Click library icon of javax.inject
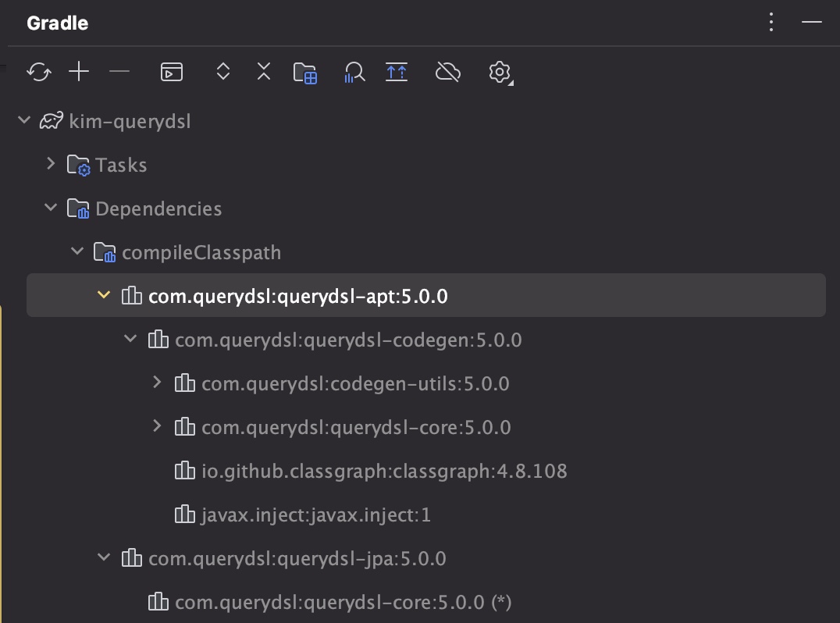840x623 pixels. tap(185, 514)
